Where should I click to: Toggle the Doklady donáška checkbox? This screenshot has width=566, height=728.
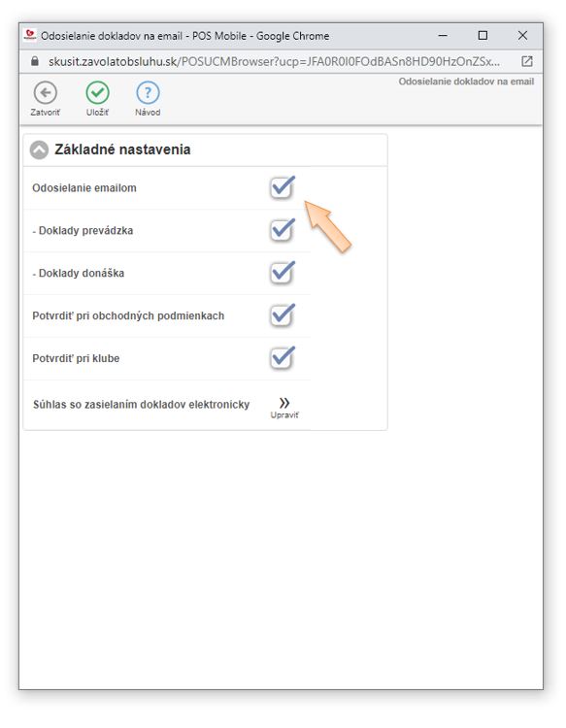click(x=282, y=273)
